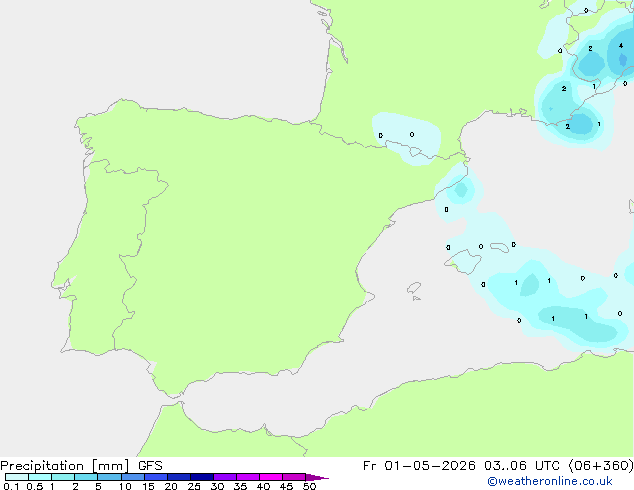Viewport: 634px width, 490px height.
Task: Click the 'Fr 01-05-2026 03..06 UTC' timestamp text
Action: (461, 466)
